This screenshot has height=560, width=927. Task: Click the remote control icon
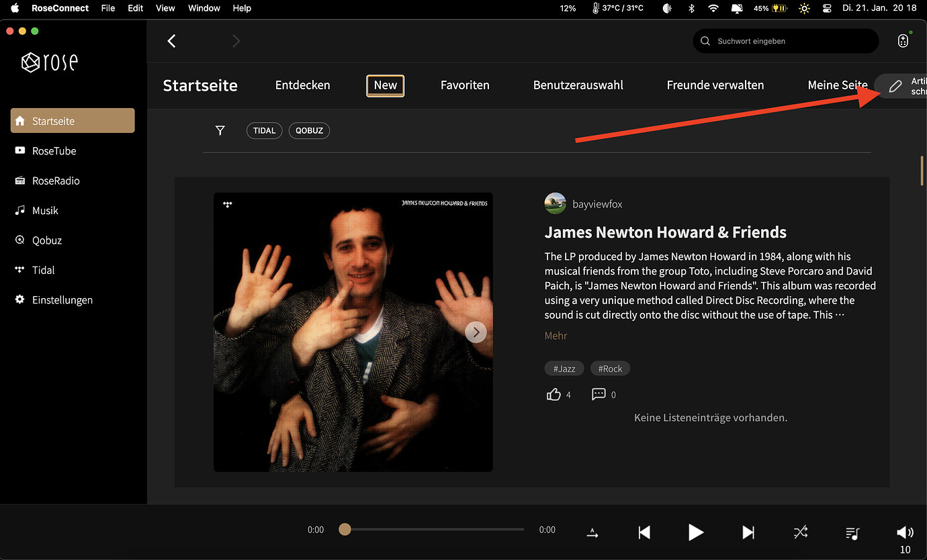click(x=903, y=41)
